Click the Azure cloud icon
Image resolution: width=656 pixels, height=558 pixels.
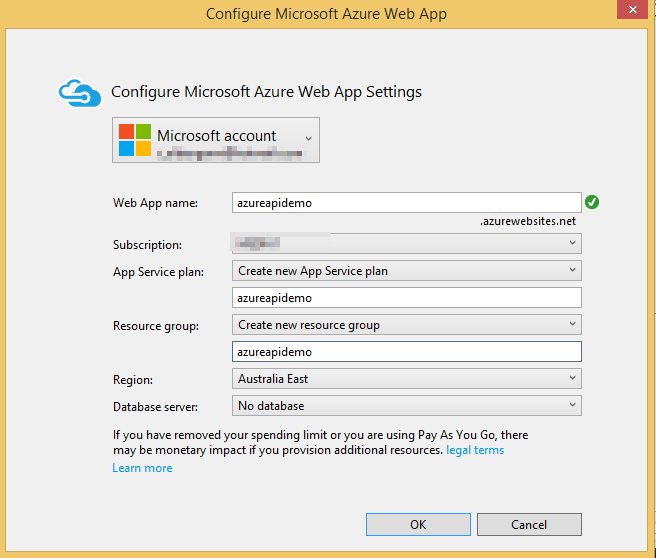[80, 93]
